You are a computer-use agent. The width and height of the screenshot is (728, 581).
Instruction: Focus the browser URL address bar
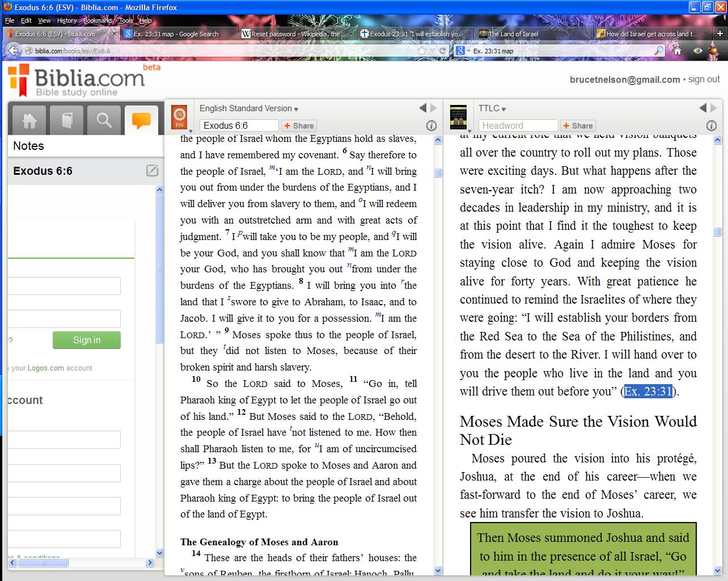[x=224, y=50]
